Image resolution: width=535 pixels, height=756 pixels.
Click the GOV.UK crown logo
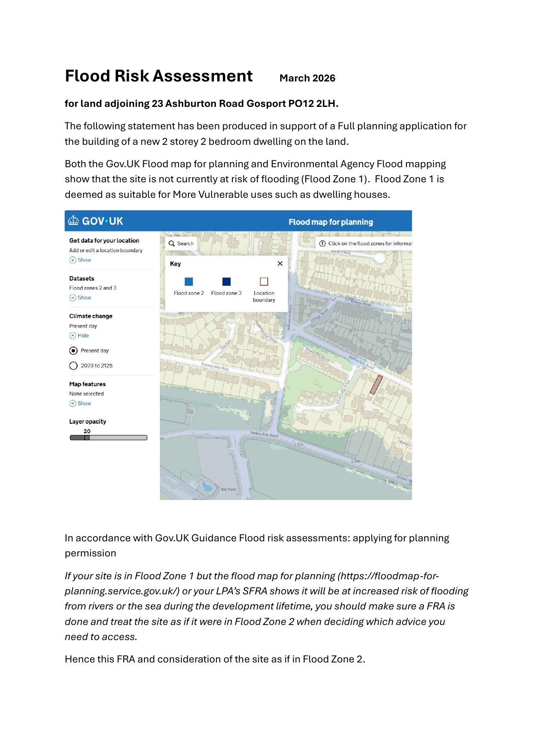[73, 221]
